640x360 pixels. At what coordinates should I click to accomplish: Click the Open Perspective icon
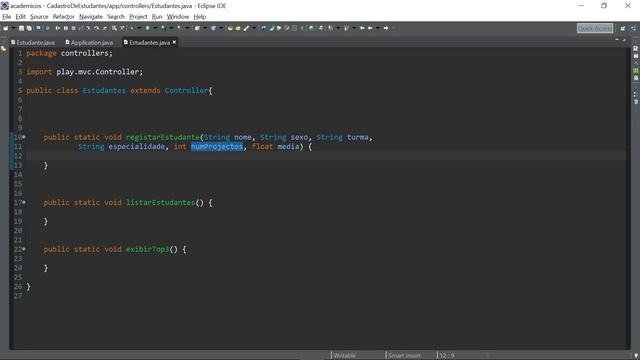[x=623, y=28]
